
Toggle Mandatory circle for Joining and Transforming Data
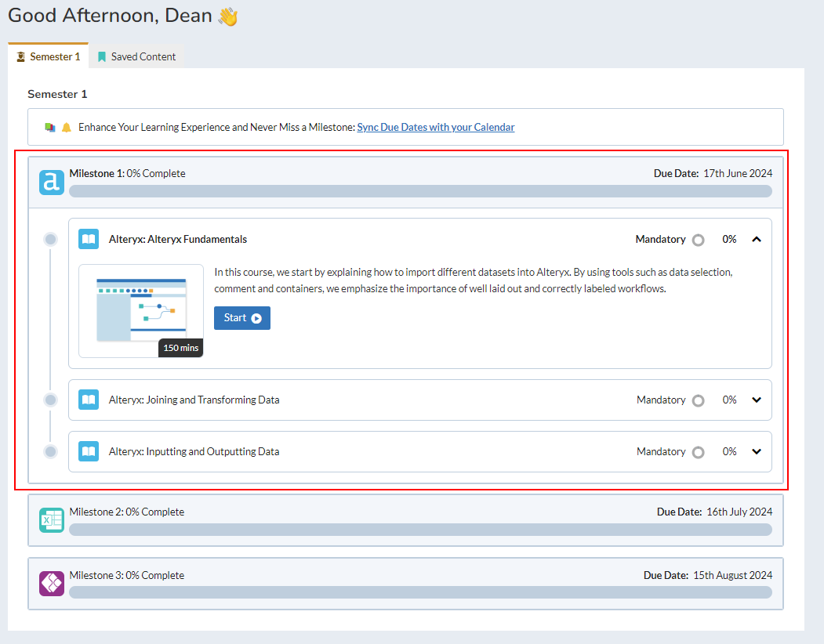[698, 400]
